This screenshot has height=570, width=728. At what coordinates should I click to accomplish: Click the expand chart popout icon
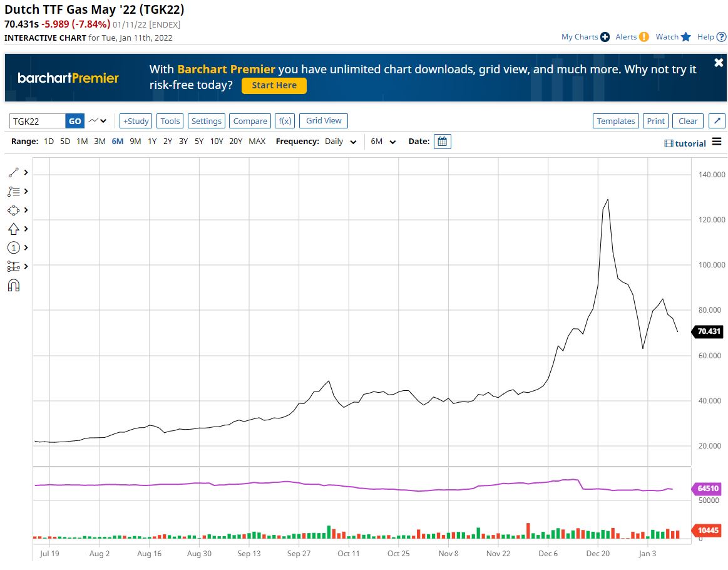point(717,122)
